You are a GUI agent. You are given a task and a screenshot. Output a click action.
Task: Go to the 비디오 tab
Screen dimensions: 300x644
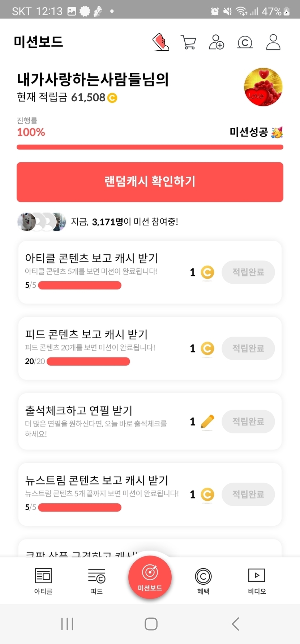point(257,580)
